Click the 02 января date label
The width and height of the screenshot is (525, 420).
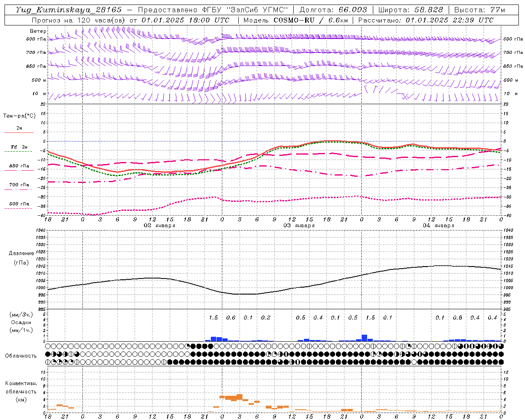pos(160,226)
